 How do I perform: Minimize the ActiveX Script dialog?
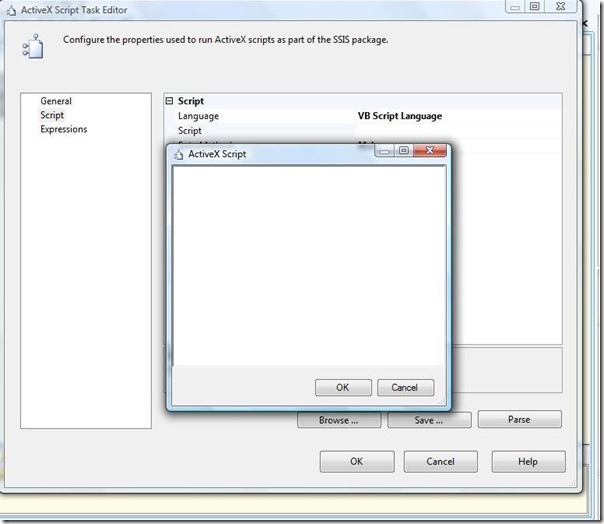click(384, 151)
